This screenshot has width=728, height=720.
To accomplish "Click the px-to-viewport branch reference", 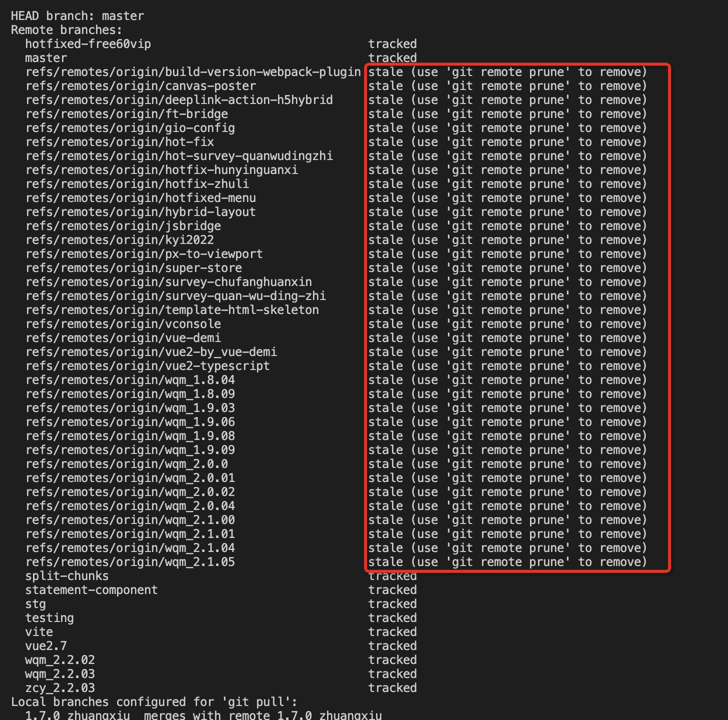I will [x=144, y=254].
